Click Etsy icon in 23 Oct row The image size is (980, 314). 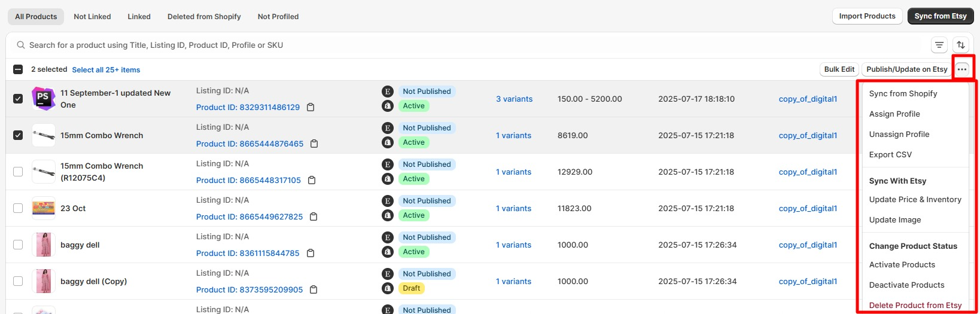coord(388,201)
